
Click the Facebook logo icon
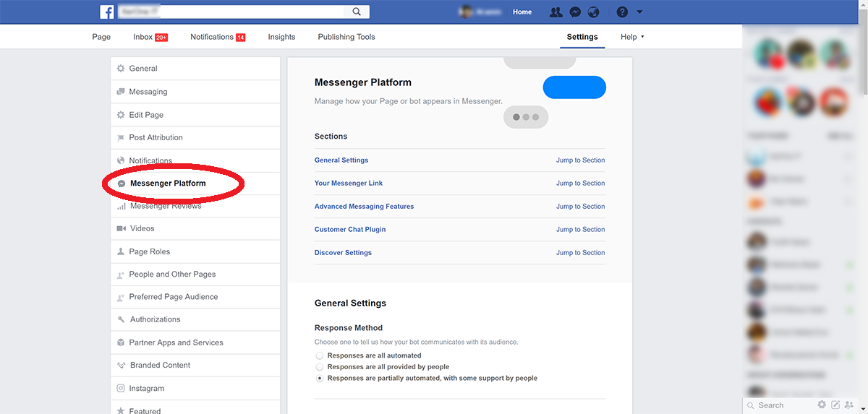point(107,12)
